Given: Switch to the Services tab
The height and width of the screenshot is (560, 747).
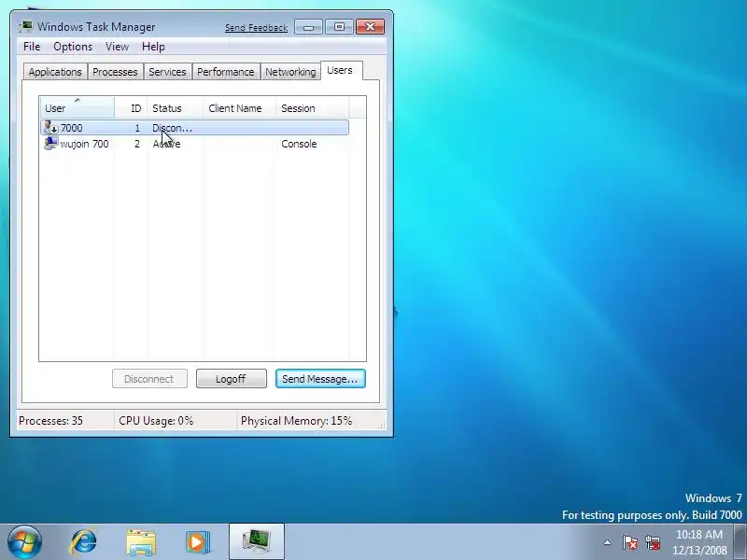Looking at the screenshot, I should click(x=168, y=72).
